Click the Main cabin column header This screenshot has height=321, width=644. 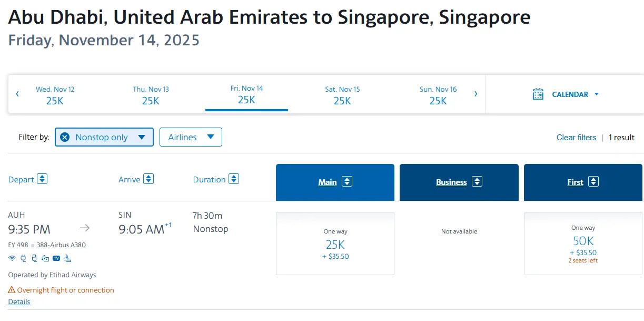335,182
